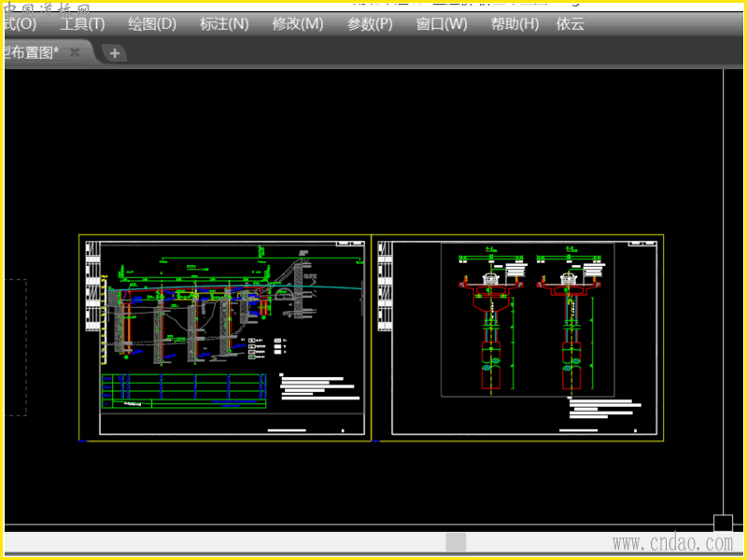Open the 修改(M) menu

tap(298, 24)
